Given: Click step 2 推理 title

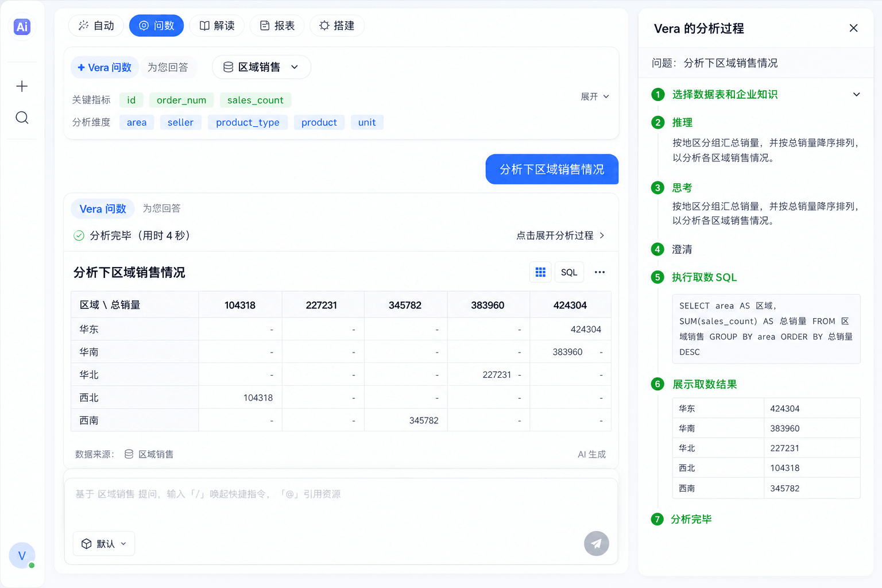Looking at the screenshot, I should tap(682, 122).
